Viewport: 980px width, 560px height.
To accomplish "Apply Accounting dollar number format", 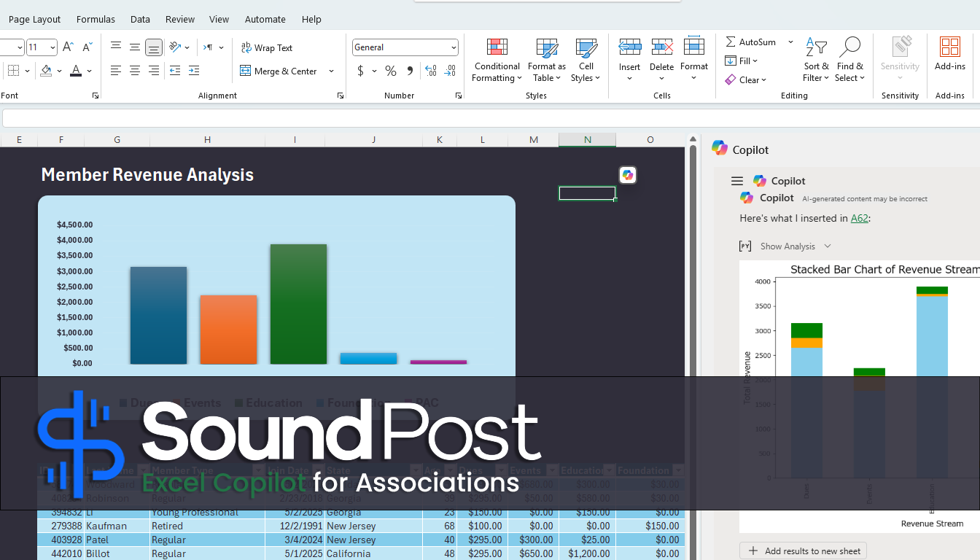I will click(360, 71).
